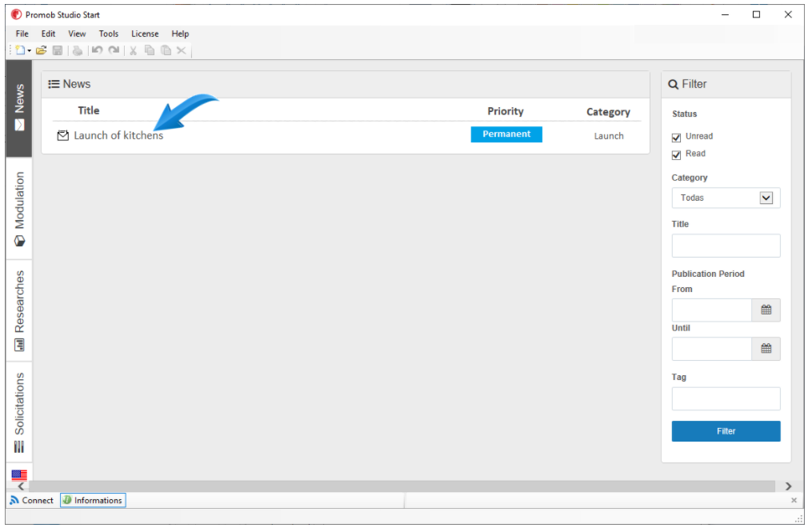Click the Connect button in status bar
This screenshot has width=808, height=532.
(31, 500)
